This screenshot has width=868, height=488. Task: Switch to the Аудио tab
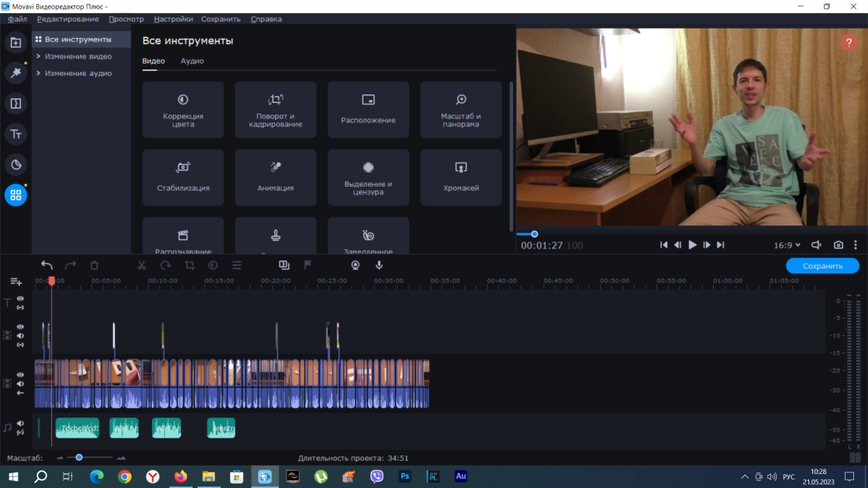(192, 61)
